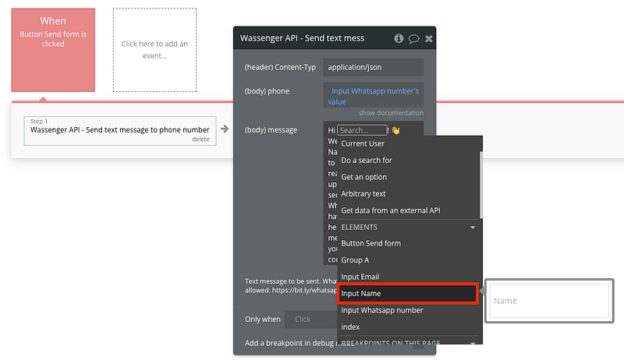The height and width of the screenshot is (364, 624).
Task: Close the Wassenger API property panel
Action: [x=428, y=38]
